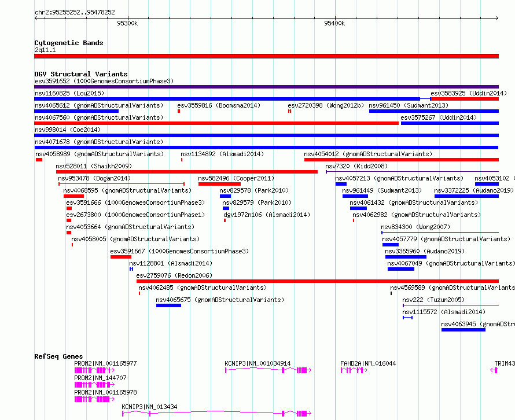515x420 pixels.
Task: Select the nsv4058989 gnomAD variant label
Action: (100, 154)
